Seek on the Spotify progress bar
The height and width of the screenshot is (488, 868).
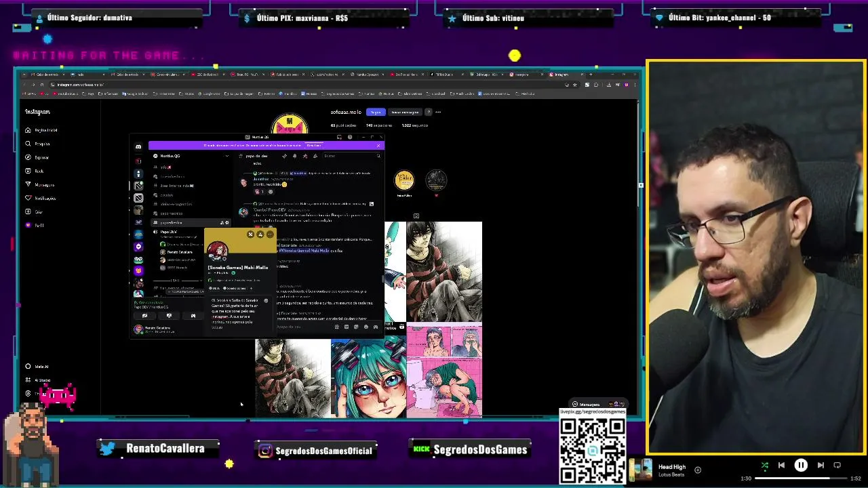pyautogui.click(x=802, y=479)
